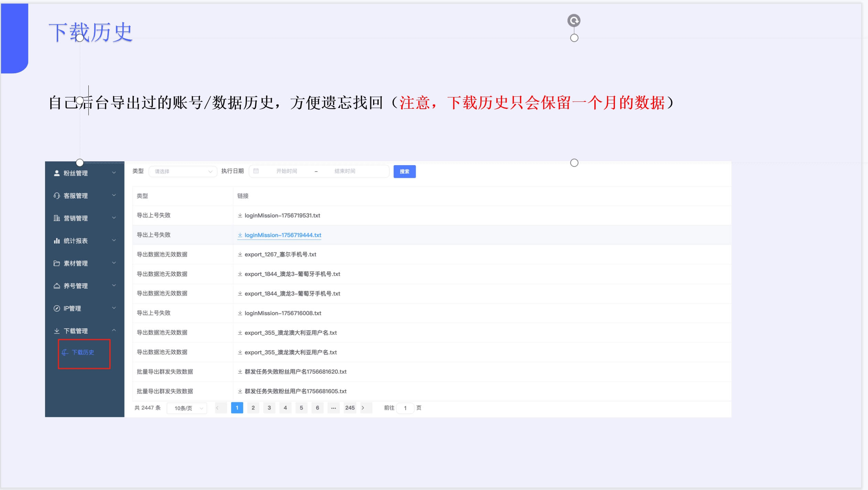Expand the 营销管理 menu chevron
Screen dimensions: 868x490
pyautogui.click(x=115, y=218)
